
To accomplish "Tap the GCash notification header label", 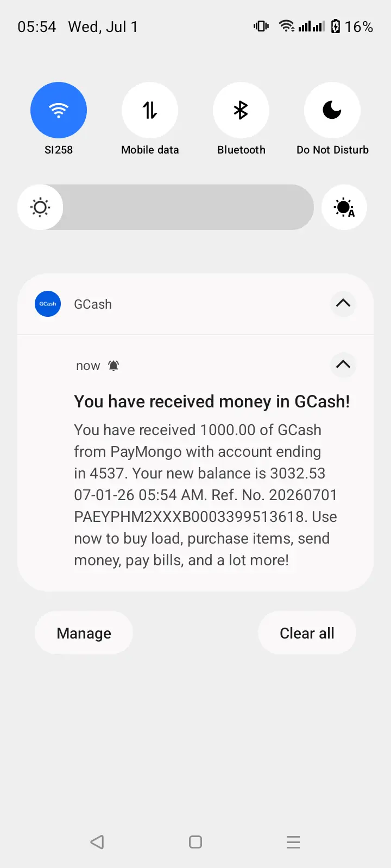I will (x=93, y=304).
